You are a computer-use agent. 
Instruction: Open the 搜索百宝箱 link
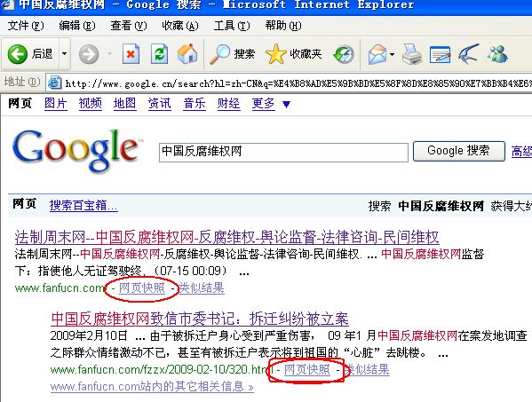coord(83,205)
